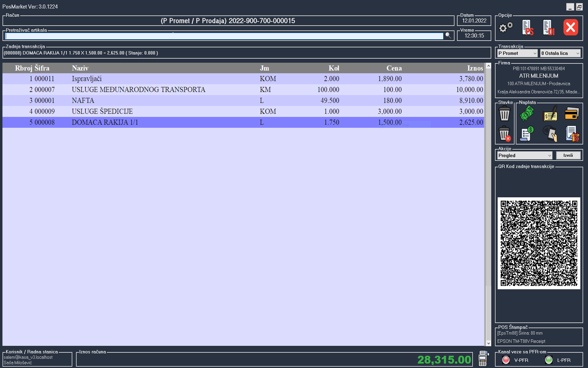Pay with cash banknotes icon

pos(527,113)
